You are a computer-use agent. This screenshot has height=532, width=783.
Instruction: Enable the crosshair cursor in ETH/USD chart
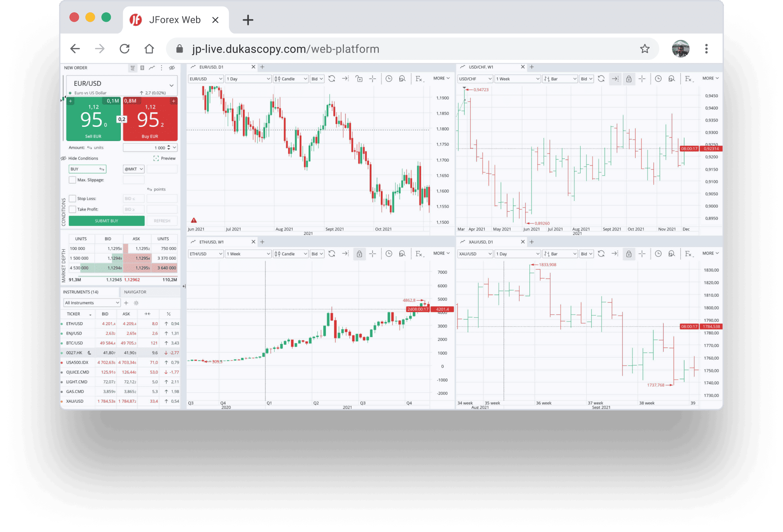pos(373,254)
